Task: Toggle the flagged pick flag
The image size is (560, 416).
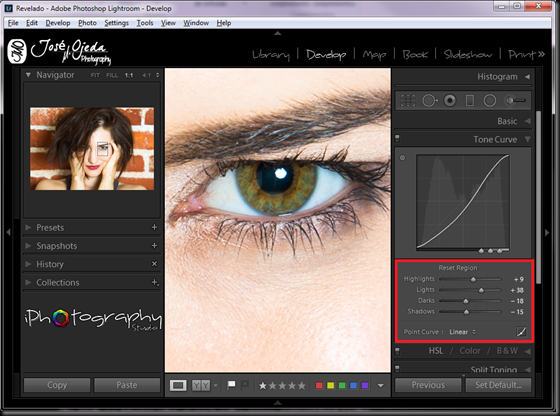Action: [231, 385]
